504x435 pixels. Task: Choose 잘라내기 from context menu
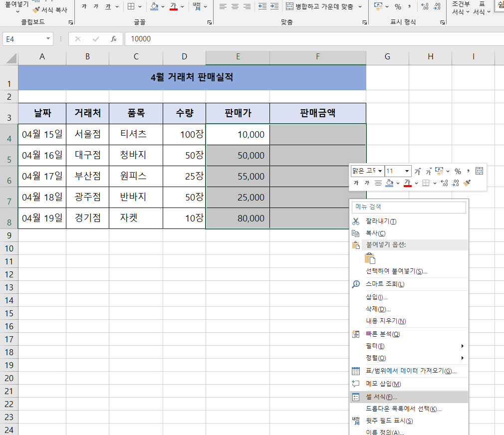(x=409, y=221)
